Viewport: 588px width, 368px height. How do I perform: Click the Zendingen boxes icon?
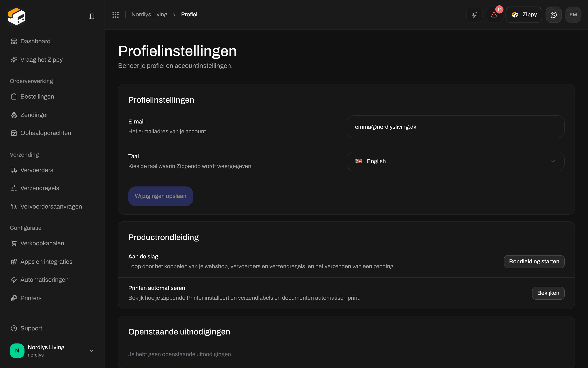(14, 115)
